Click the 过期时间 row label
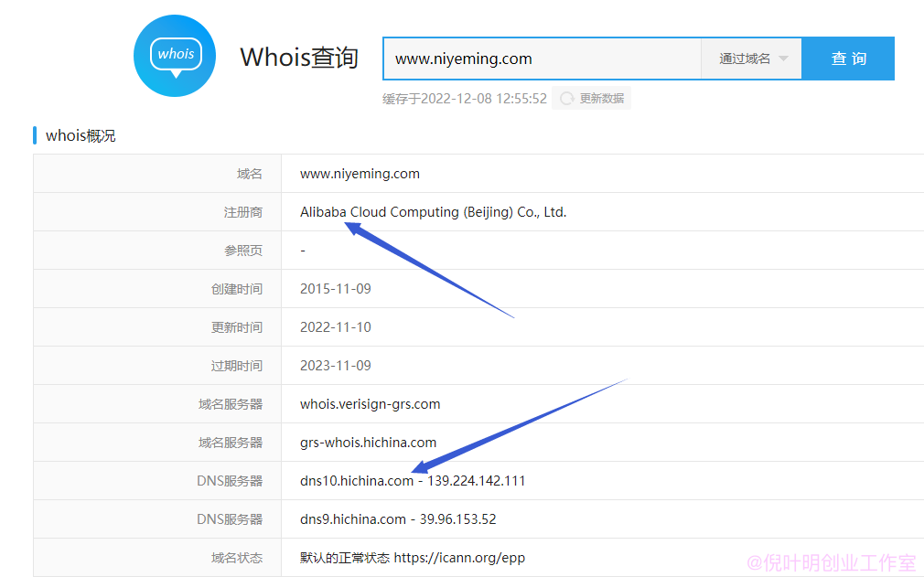This screenshot has height=577, width=924. [x=236, y=366]
